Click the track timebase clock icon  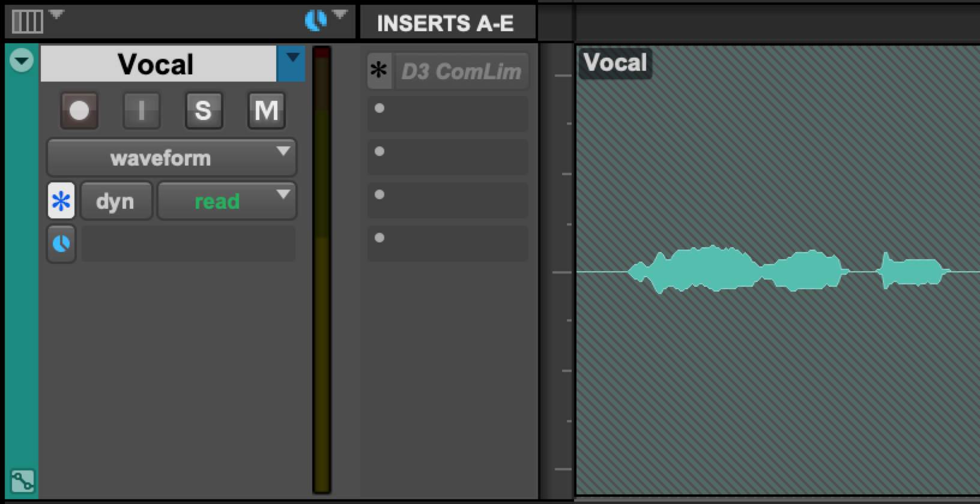tap(61, 244)
